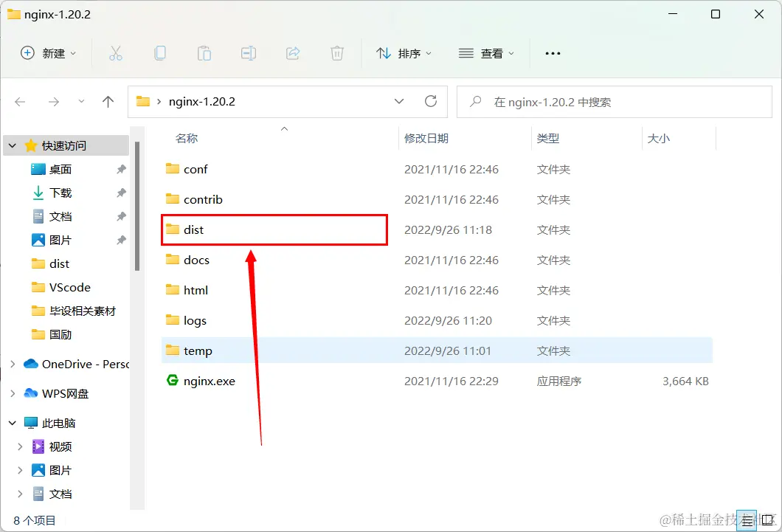Click the Copy icon in toolbar
This screenshot has width=782, height=532.
(x=160, y=53)
